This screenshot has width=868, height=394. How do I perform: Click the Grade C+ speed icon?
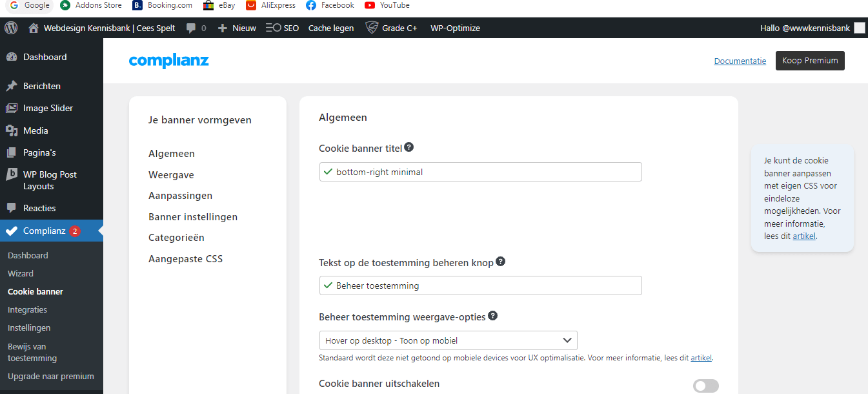tap(371, 28)
